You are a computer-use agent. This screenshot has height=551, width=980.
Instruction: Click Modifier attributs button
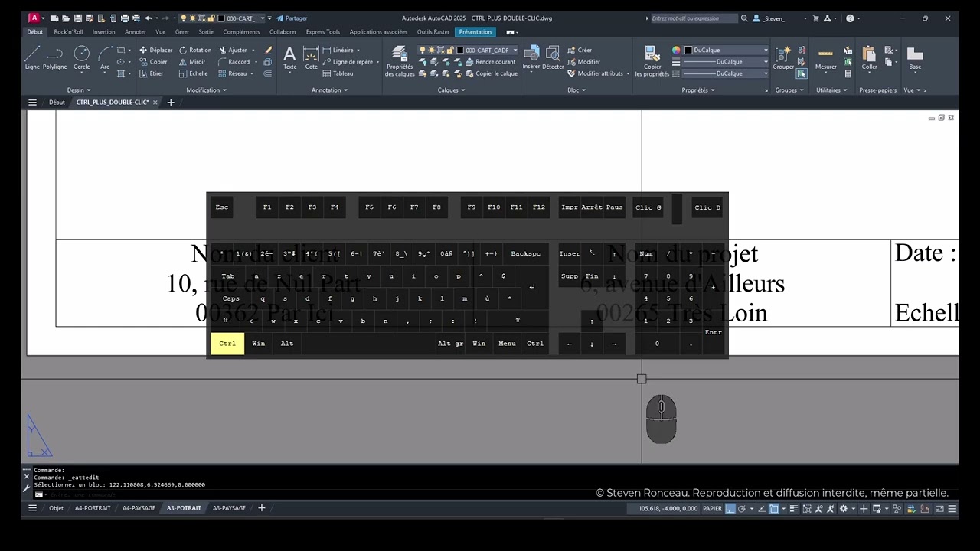(595, 73)
